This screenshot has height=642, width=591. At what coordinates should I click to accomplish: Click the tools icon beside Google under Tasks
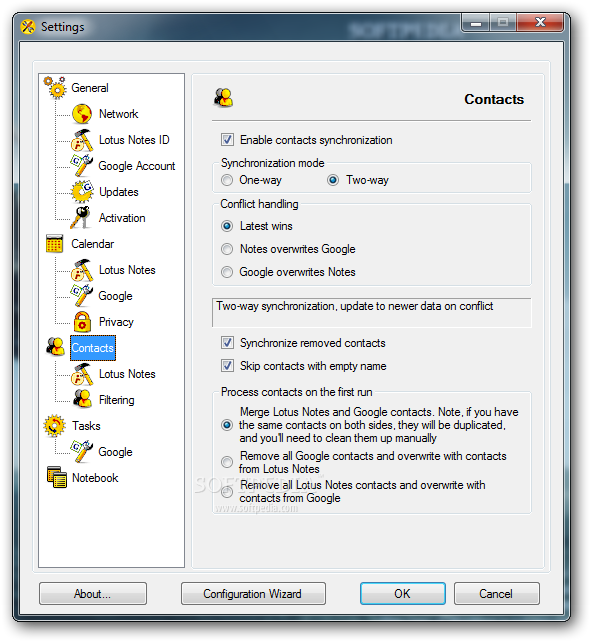click(x=82, y=452)
